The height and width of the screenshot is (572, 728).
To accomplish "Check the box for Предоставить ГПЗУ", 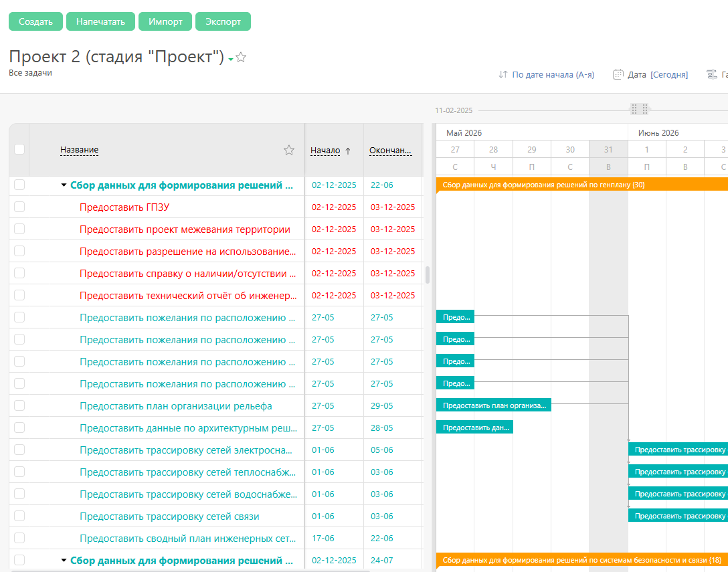I will coord(19,207).
